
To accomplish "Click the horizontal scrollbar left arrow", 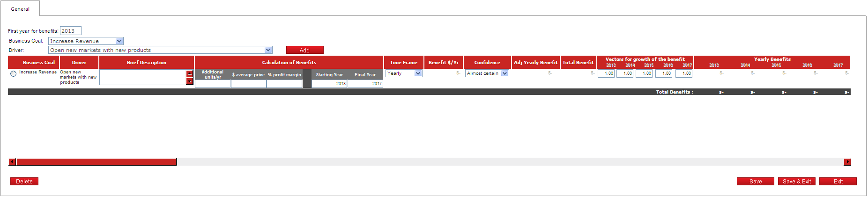I will point(12,162).
